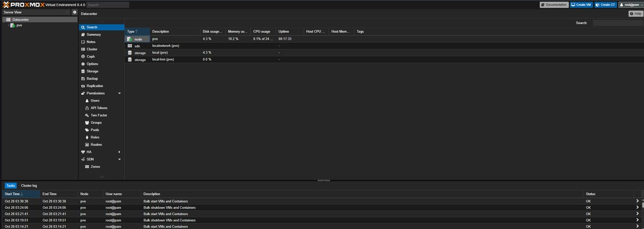Open the Notes section
Screen dimensions: 644x229
click(x=102, y=42)
